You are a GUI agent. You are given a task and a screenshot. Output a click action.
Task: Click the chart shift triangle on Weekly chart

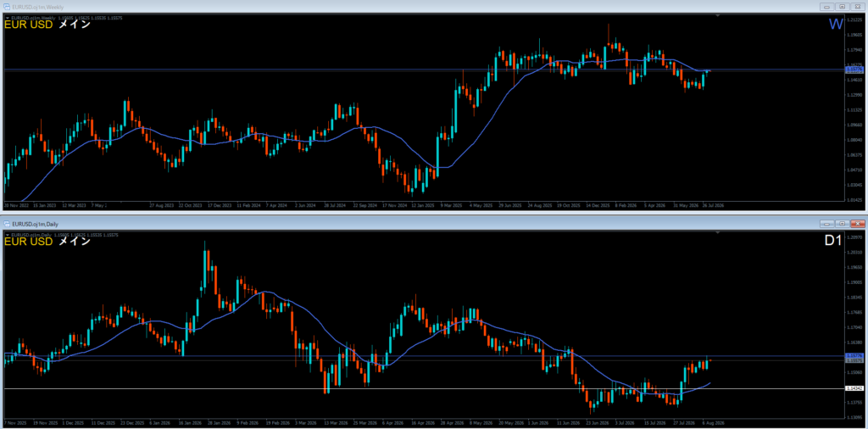point(718,17)
